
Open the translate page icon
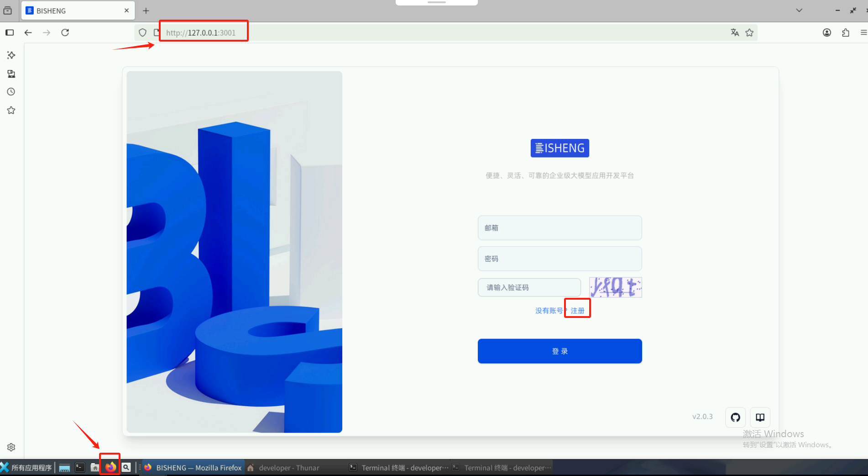pos(735,32)
